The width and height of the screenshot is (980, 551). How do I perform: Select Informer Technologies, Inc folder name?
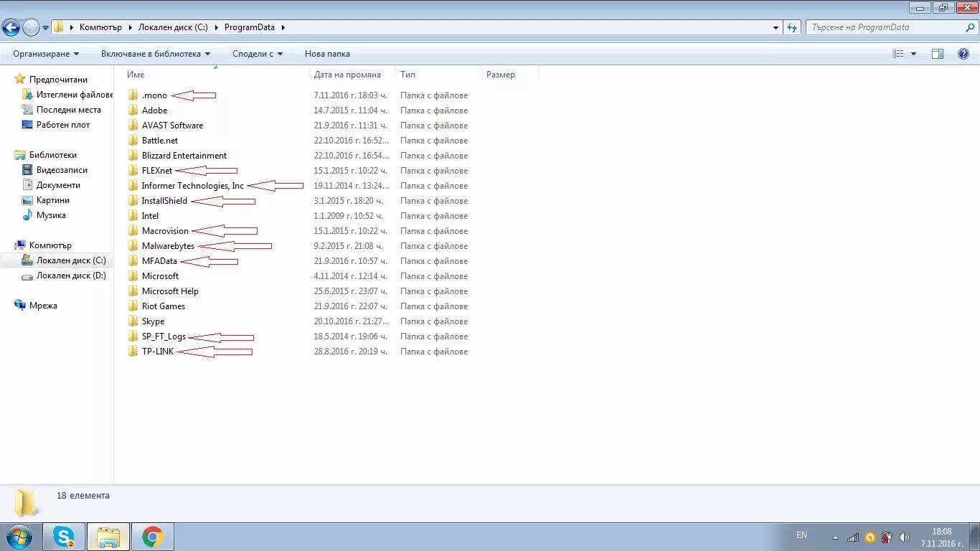tap(193, 186)
